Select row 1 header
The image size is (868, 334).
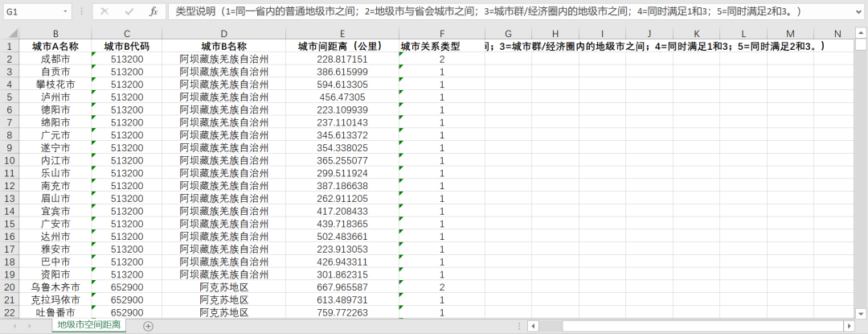(10, 47)
